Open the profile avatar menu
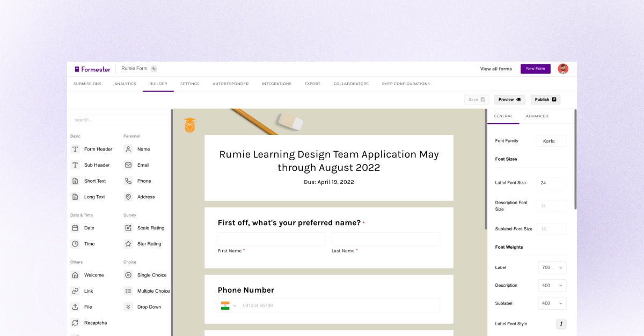 click(563, 69)
